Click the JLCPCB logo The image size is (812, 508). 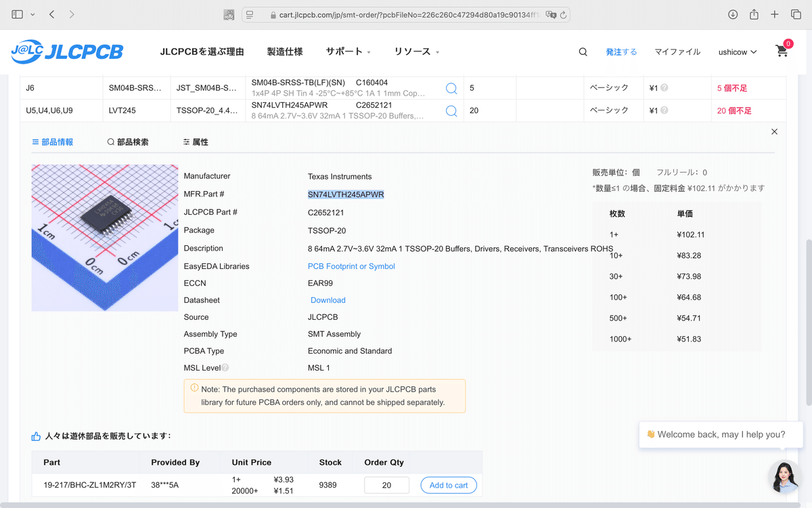(x=67, y=51)
